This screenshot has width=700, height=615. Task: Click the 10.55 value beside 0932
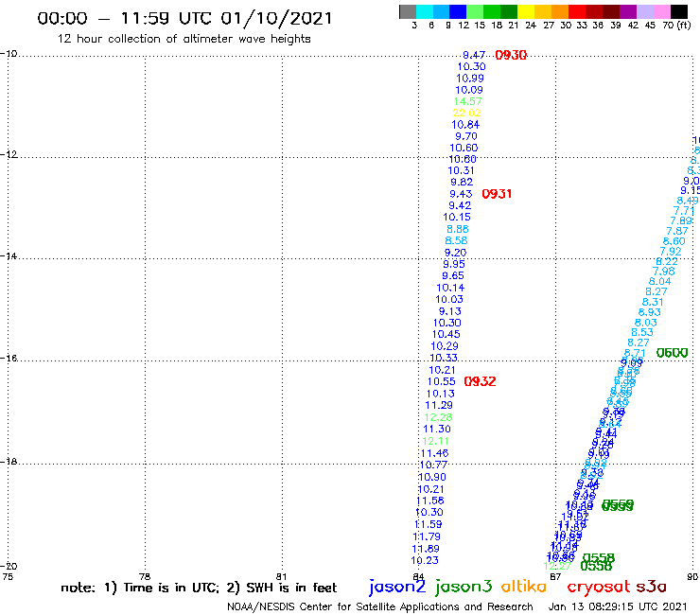(442, 381)
